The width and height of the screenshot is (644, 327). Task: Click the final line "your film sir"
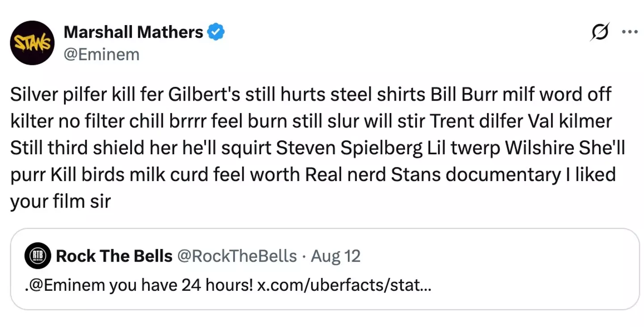[60, 202]
